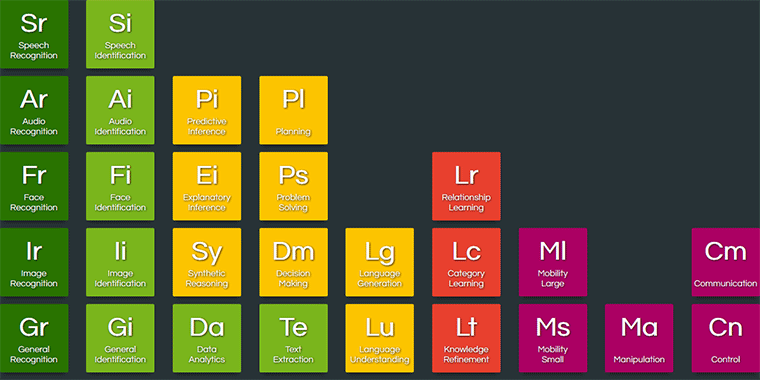
Task: Click the Ml Mobility Large tile
Action: (x=553, y=262)
